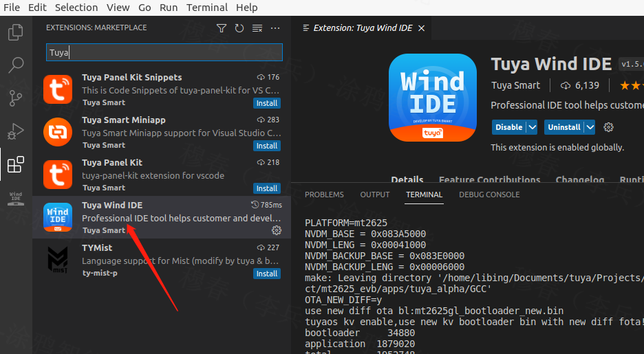Install the TYMist extension
The image size is (644, 354).
(266, 274)
